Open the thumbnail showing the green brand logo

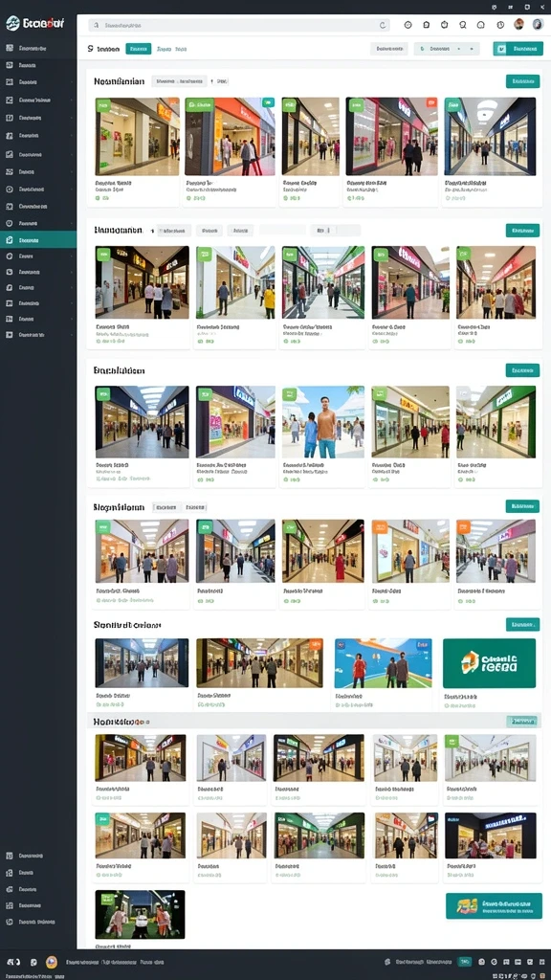(x=489, y=663)
